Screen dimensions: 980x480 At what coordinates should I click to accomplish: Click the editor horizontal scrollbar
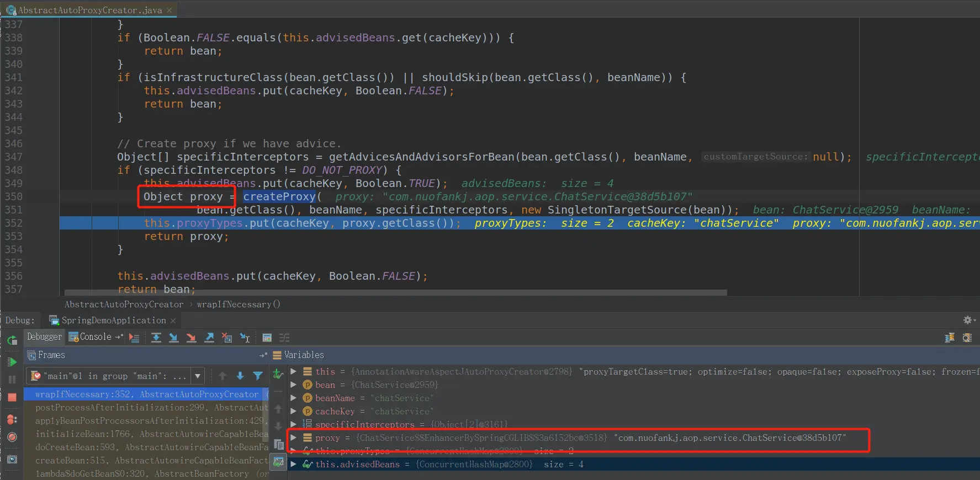[395, 293]
